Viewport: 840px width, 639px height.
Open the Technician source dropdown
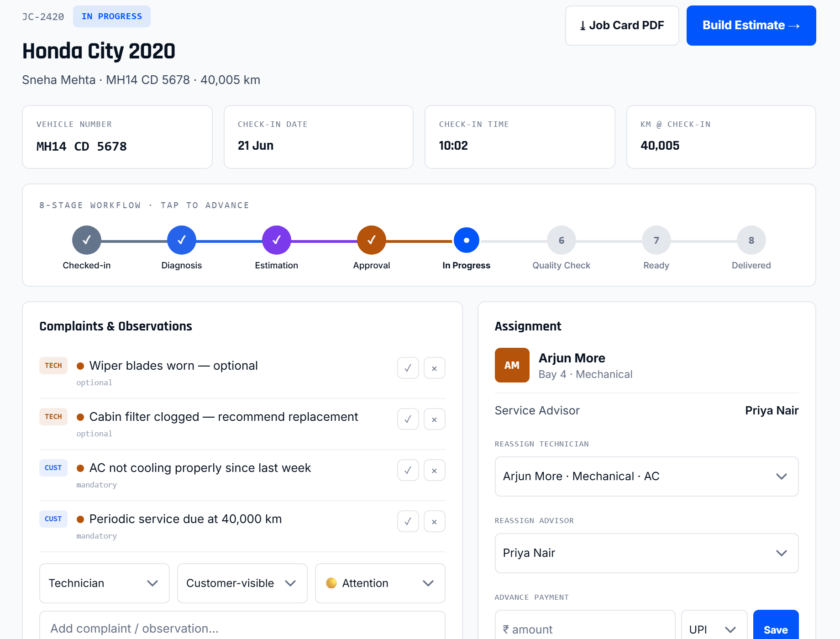pos(105,583)
